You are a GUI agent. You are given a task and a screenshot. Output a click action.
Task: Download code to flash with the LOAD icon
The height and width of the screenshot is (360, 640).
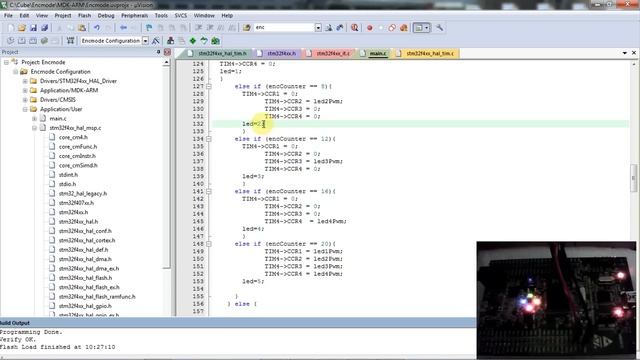70,41
